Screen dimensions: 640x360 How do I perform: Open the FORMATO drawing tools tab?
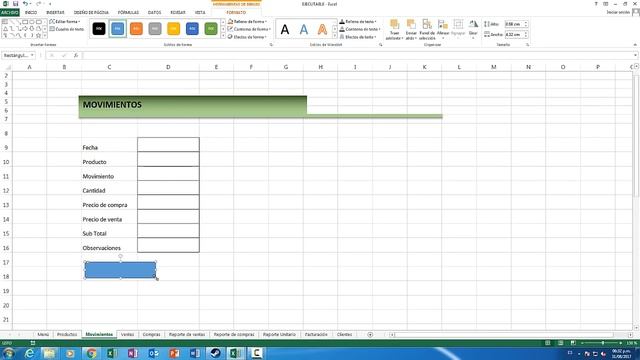pos(236,13)
